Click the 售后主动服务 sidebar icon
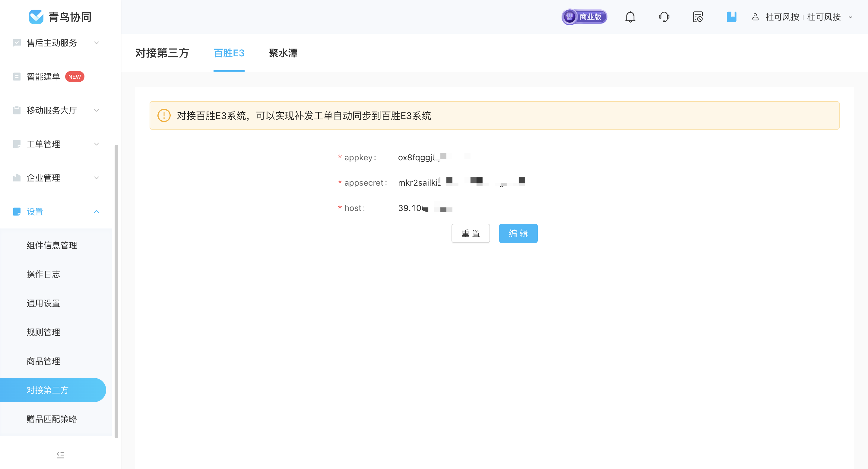The height and width of the screenshot is (469, 868). click(17, 43)
